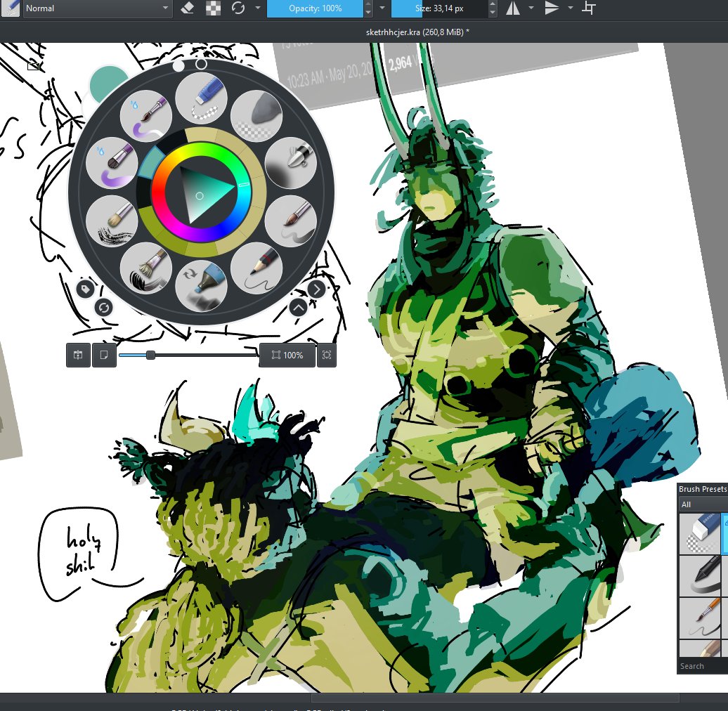The width and height of the screenshot is (728, 711).
Task: Toggle preserve alpha checkerboard button
Action: [x=213, y=8]
